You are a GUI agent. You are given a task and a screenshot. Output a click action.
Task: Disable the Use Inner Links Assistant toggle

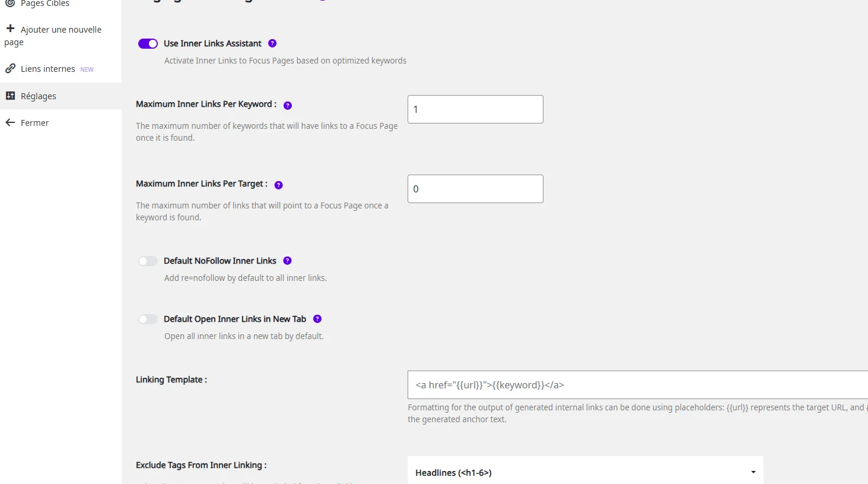(x=148, y=43)
